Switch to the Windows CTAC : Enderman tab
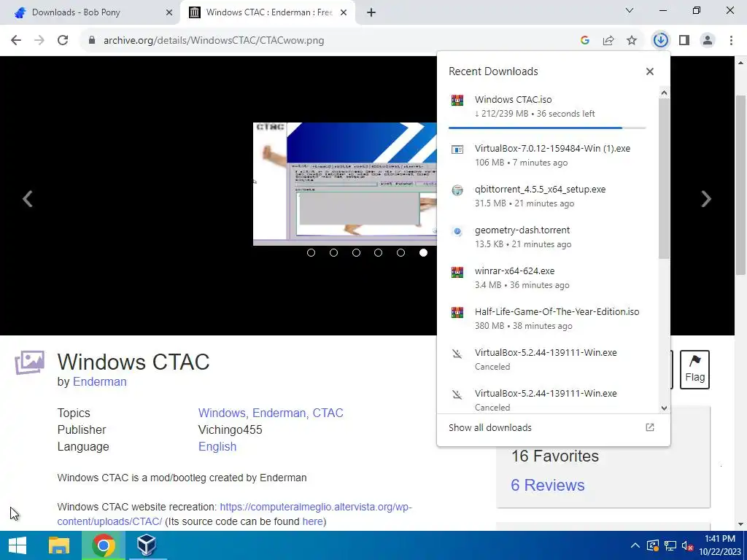 click(x=268, y=12)
